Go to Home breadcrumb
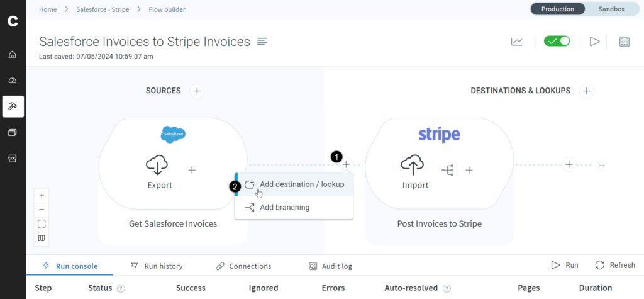 48,9
